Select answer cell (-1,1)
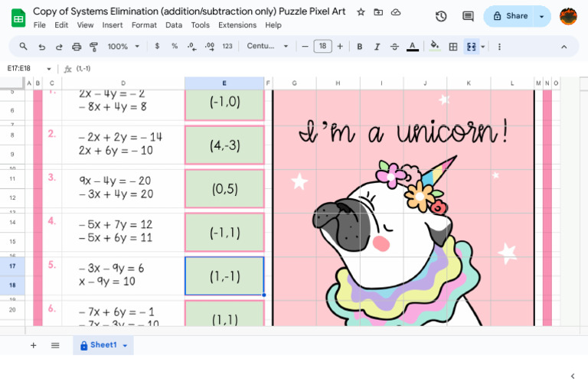This screenshot has height=385, width=588. 224,233
